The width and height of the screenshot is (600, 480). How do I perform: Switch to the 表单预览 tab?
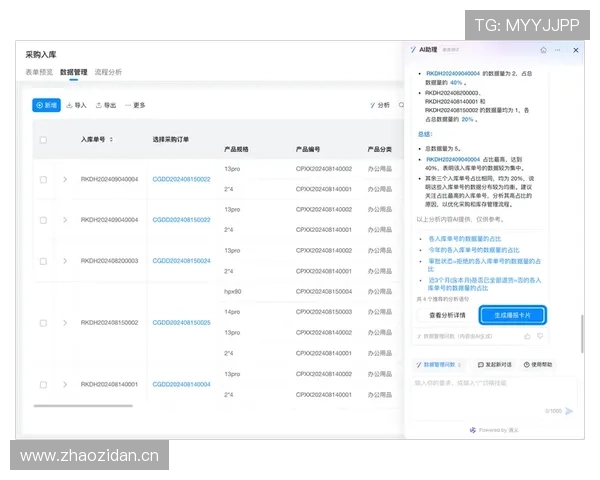click(x=39, y=72)
